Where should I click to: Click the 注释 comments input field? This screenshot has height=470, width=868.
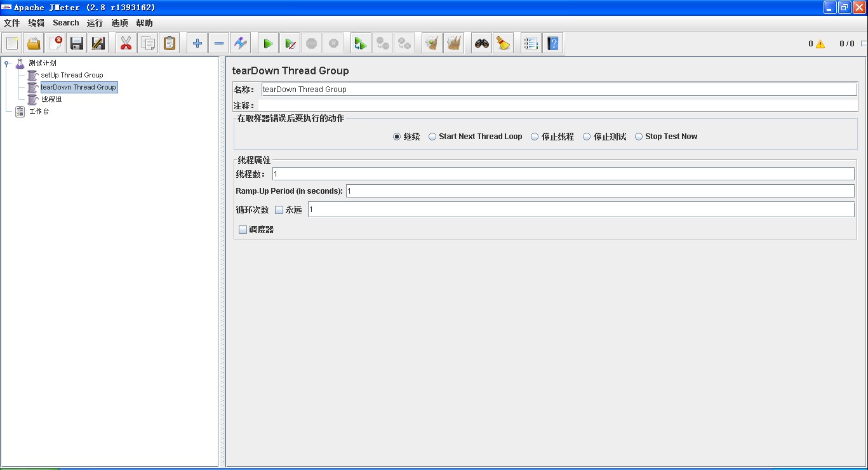(559, 105)
